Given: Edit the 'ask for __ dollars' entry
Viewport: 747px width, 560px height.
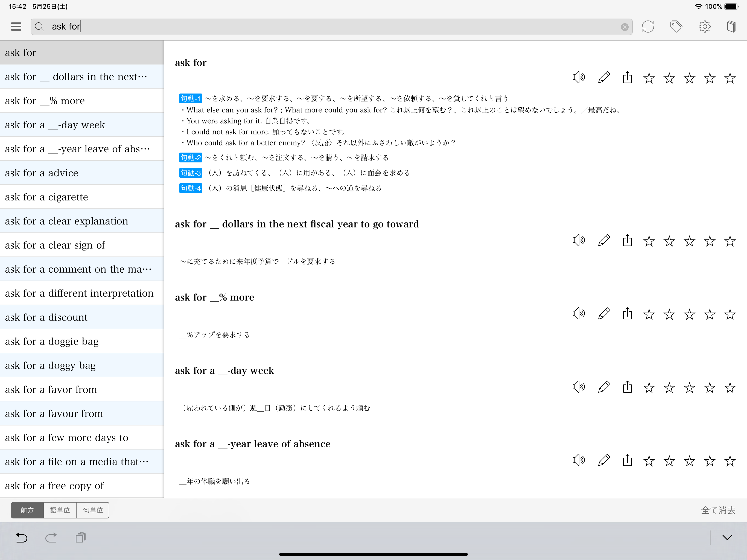Looking at the screenshot, I should (604, 240).
